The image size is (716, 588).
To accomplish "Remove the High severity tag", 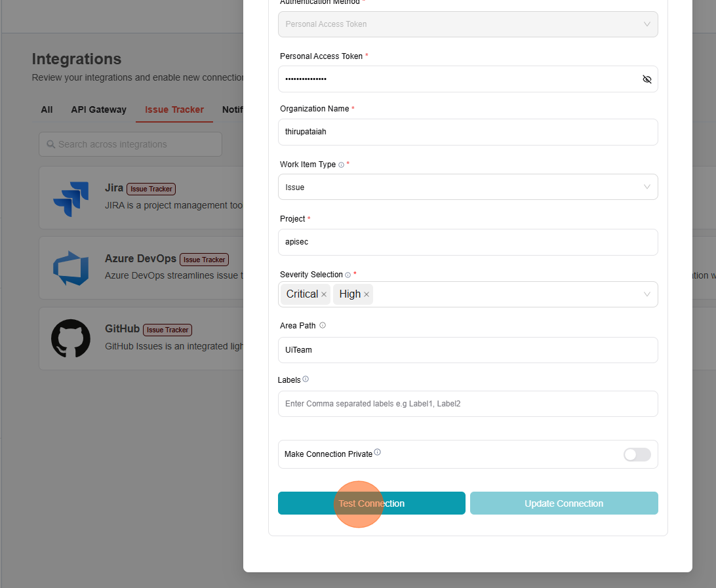I will (x=367, y=295).
